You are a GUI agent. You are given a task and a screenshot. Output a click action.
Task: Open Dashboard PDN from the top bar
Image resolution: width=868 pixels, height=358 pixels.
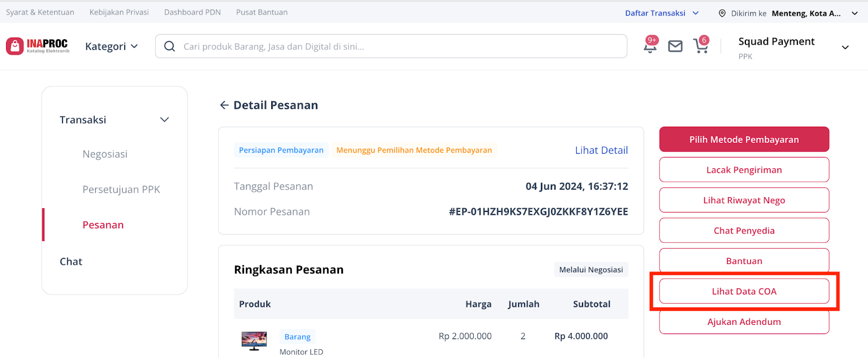coord(193,11)
